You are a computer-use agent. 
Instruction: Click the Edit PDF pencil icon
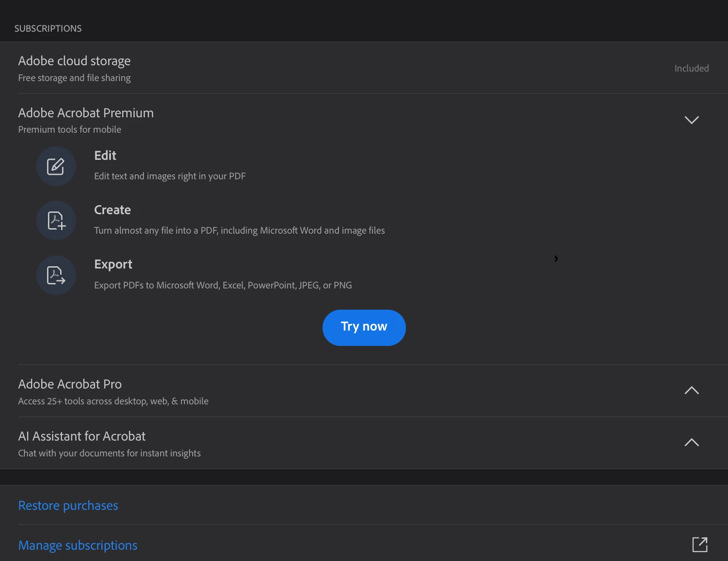[x=56, y=166]
